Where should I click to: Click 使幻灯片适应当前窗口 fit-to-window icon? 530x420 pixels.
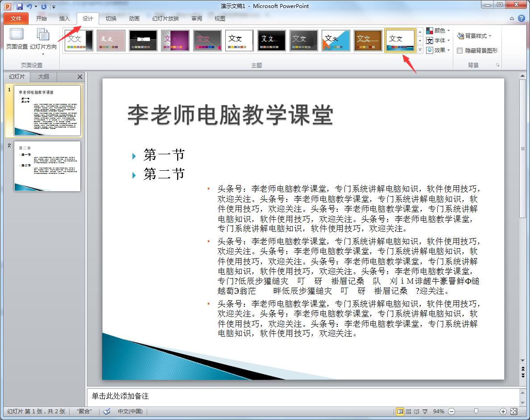pyautogui.click(x=513, y=411)
